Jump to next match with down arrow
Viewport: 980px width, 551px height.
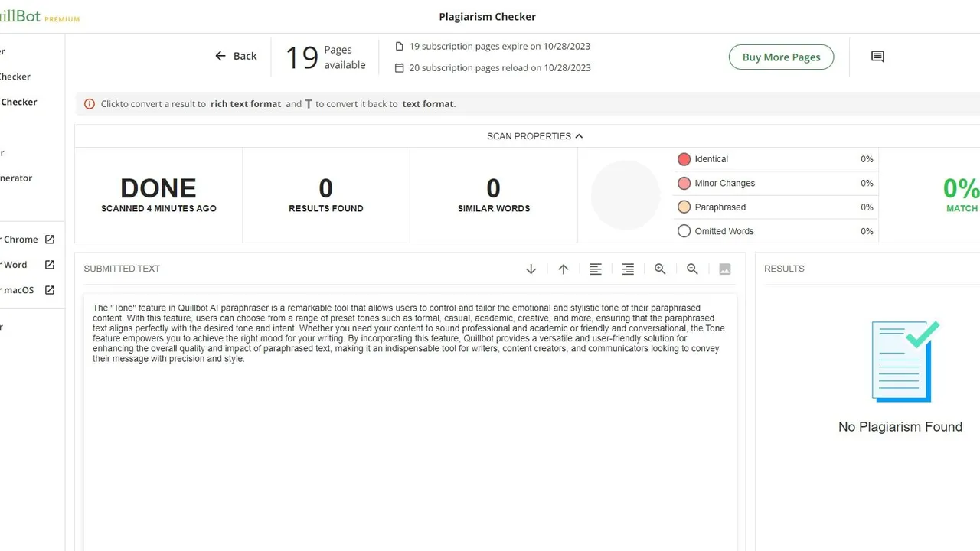coord(531,269)
